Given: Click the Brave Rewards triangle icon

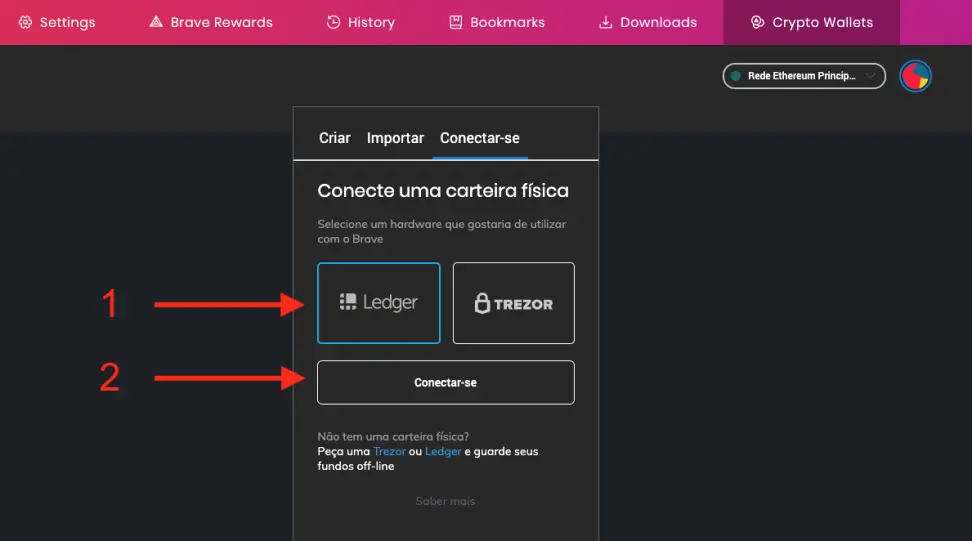Looking at the screenshot, I should pos(156,22).
